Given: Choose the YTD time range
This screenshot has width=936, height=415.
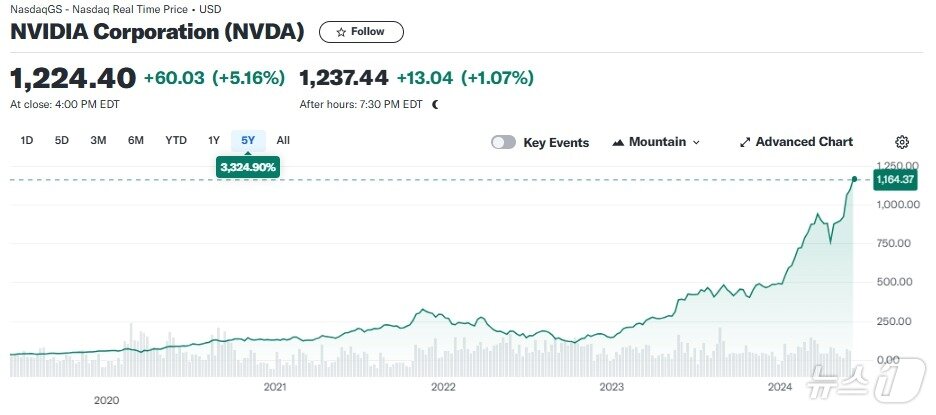Looking at the screenshot, I should tap(176, 140).
